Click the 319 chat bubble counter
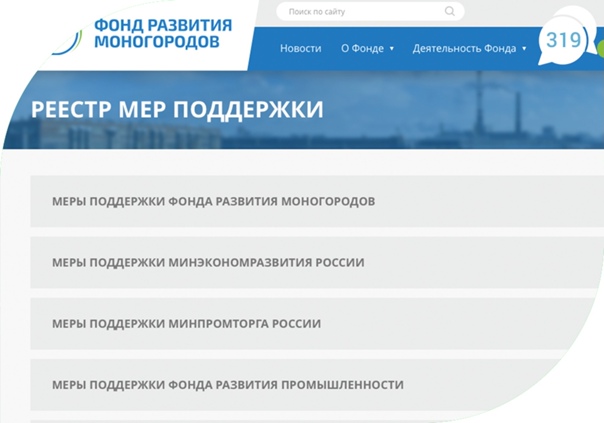The width and height of the screenshot is (604, 423). click(563, 40)
